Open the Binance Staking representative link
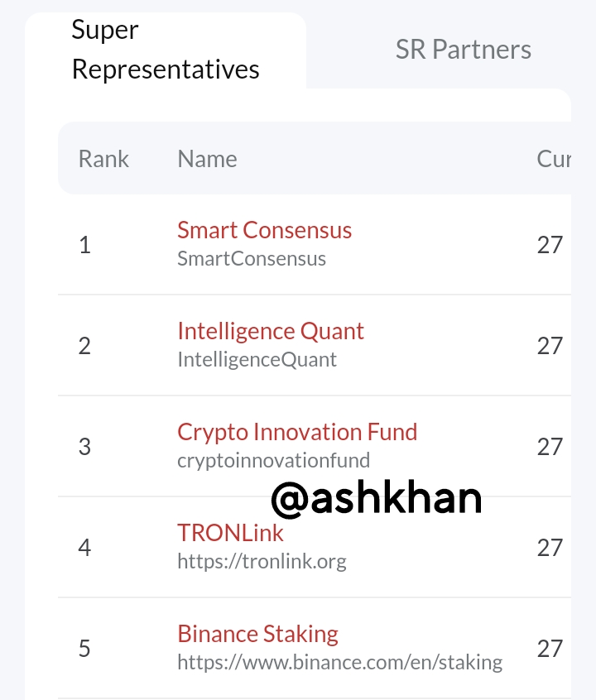 pos(257,634)
